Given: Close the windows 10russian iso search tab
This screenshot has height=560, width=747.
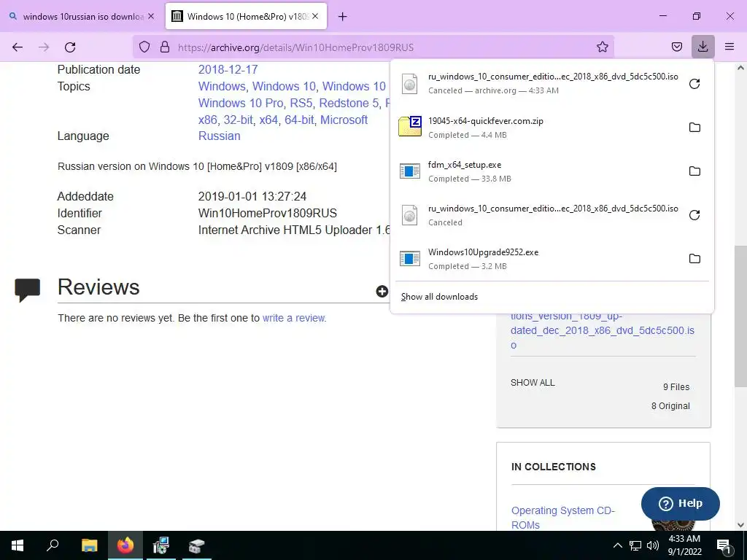Looking at the screenshot, I should pos(151,16).
